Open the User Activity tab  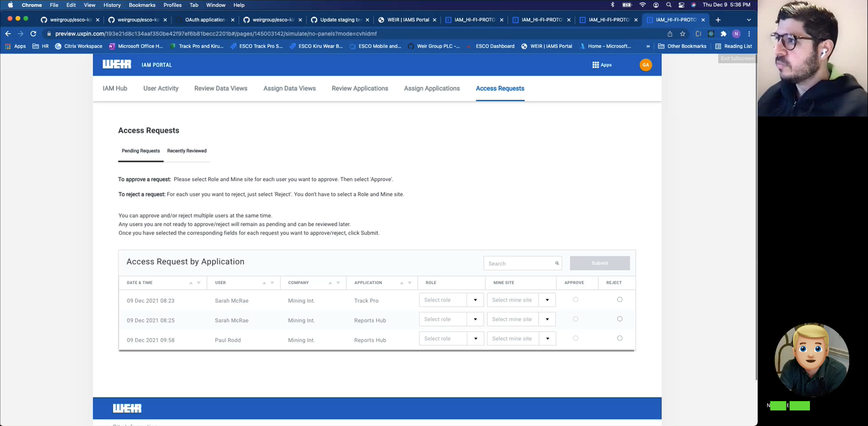click(x=161, y=88)
